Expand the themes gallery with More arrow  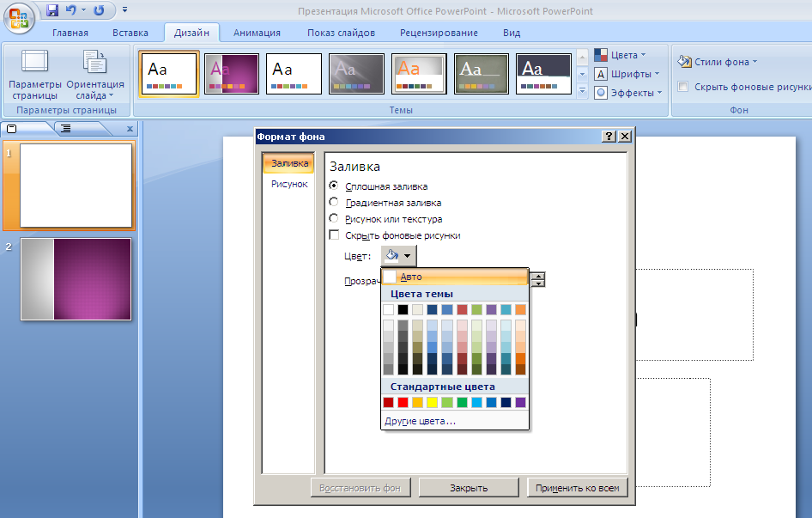pyautogui.click(x=582, y=91)
